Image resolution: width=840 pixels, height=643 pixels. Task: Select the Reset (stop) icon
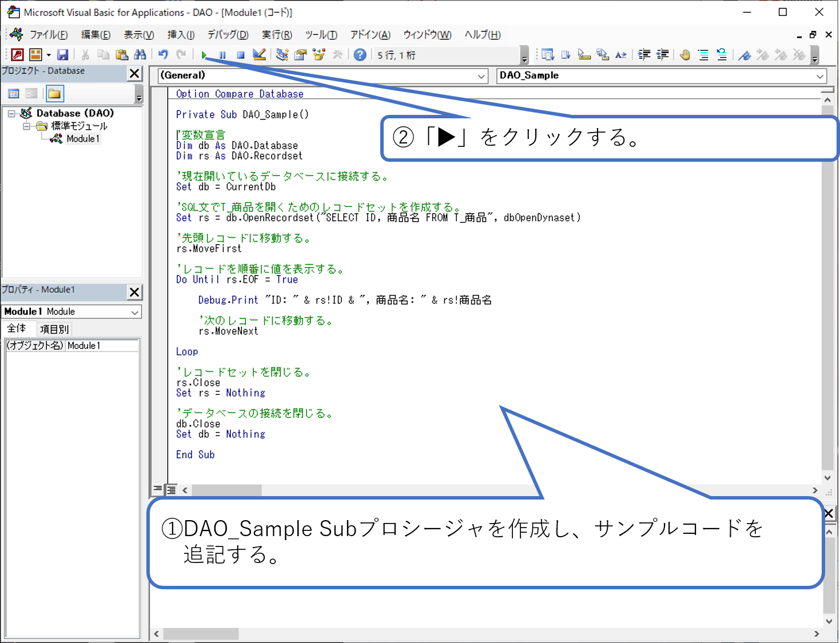click(x=240, y=54)
